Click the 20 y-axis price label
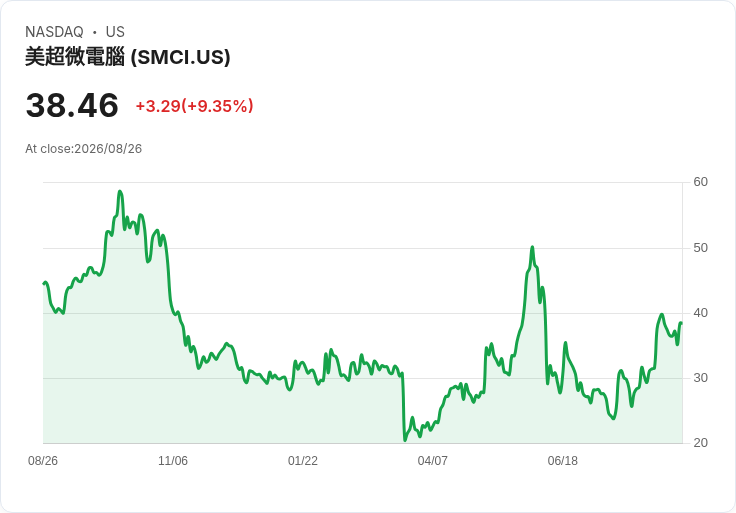Viewport: 736px width, 513px height. coord(700,443)
